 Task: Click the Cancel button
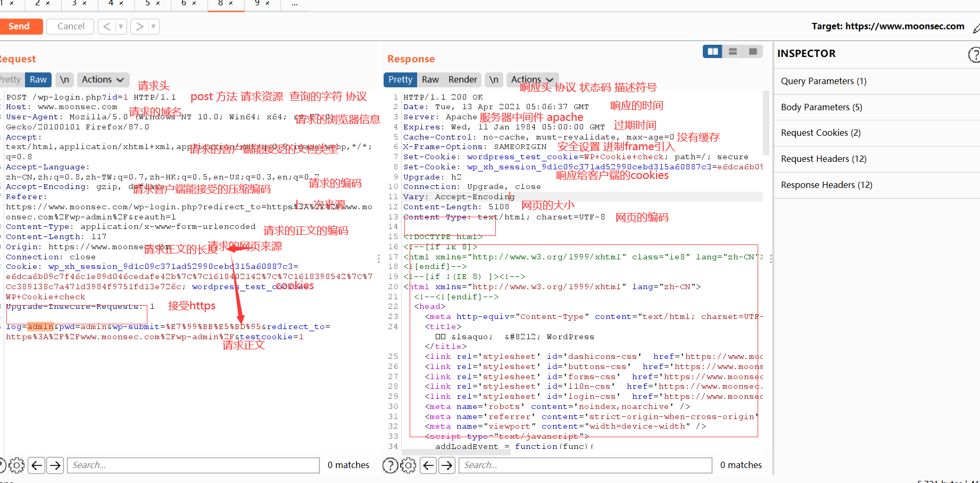70,26
